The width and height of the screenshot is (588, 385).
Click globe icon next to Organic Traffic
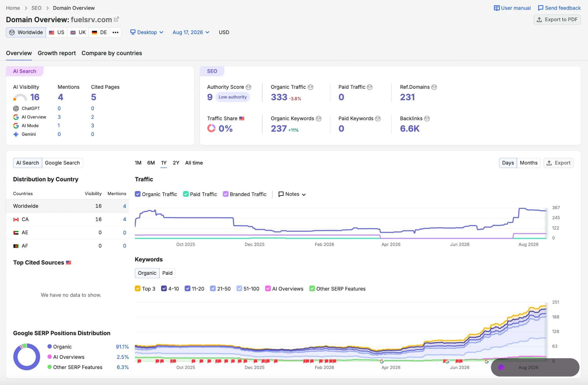coord(310,87)
